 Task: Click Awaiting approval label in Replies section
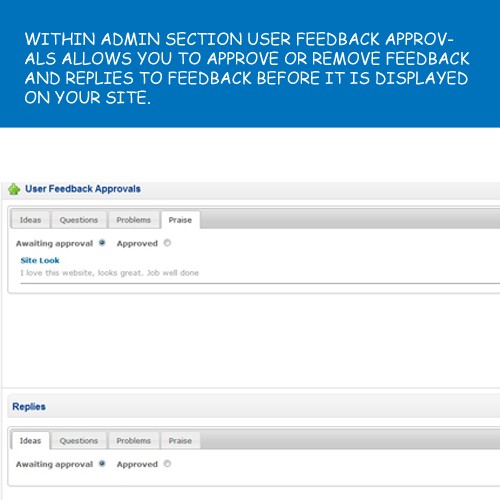pos(54,464)
